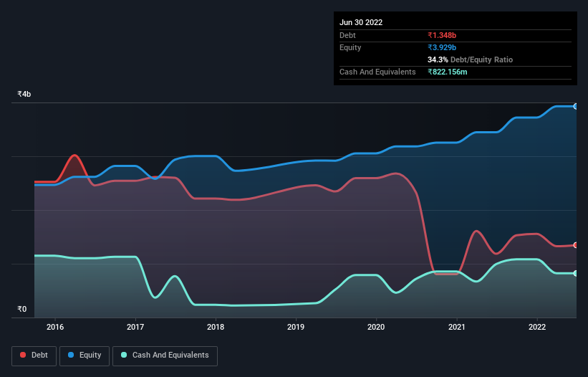Click the 2017 axis label
The width and height of the screenshot is (588, 377).
point(135,327)
